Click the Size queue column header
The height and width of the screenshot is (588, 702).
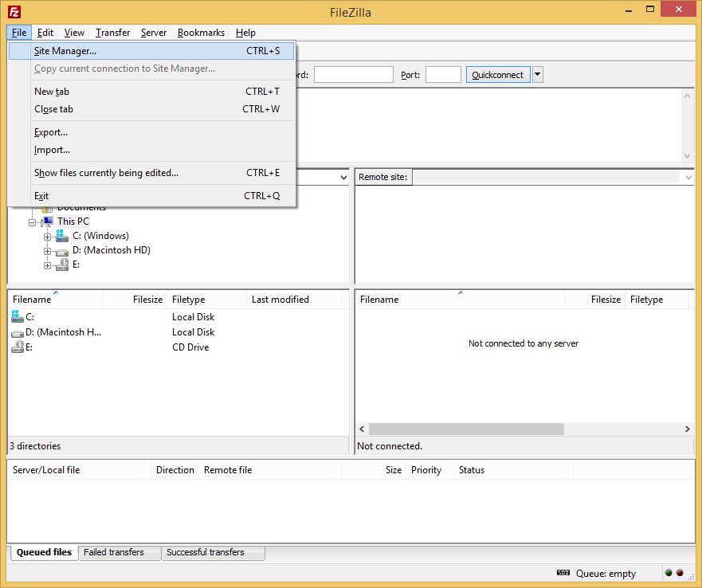point(375,470)
